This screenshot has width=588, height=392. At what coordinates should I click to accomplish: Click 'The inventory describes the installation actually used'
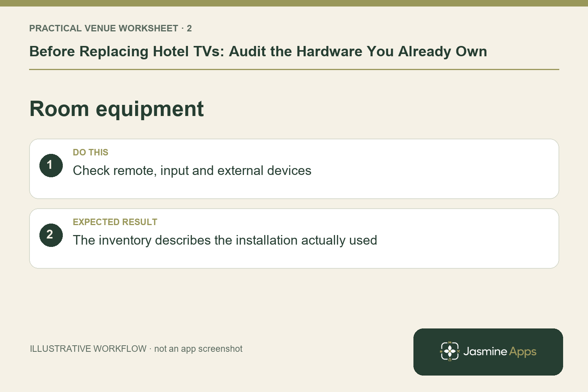[225, 240]
